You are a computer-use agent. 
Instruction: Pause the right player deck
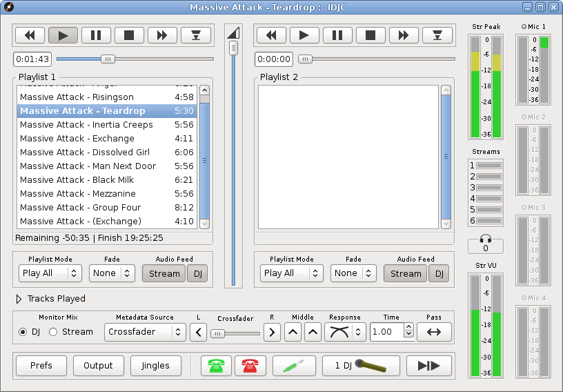337,35
